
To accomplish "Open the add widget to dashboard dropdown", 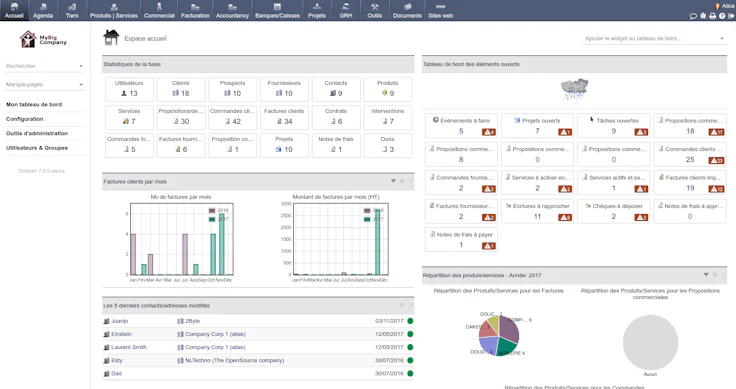I will click(654, 38).
